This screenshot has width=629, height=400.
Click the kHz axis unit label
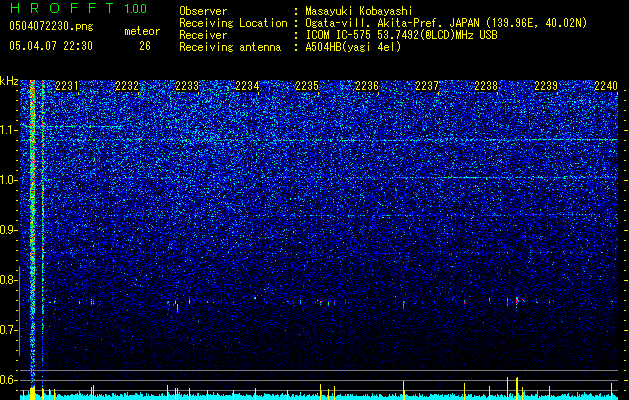(9, 81)
